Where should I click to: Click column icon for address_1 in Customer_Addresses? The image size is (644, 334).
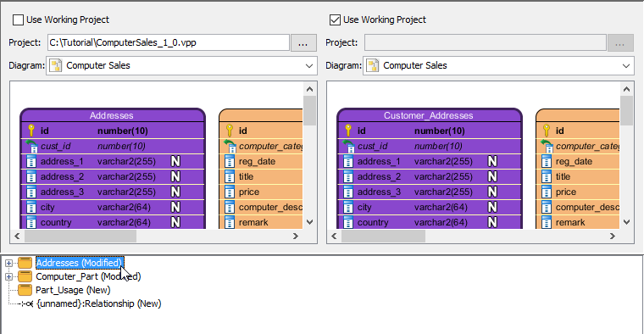click(348, 161)
